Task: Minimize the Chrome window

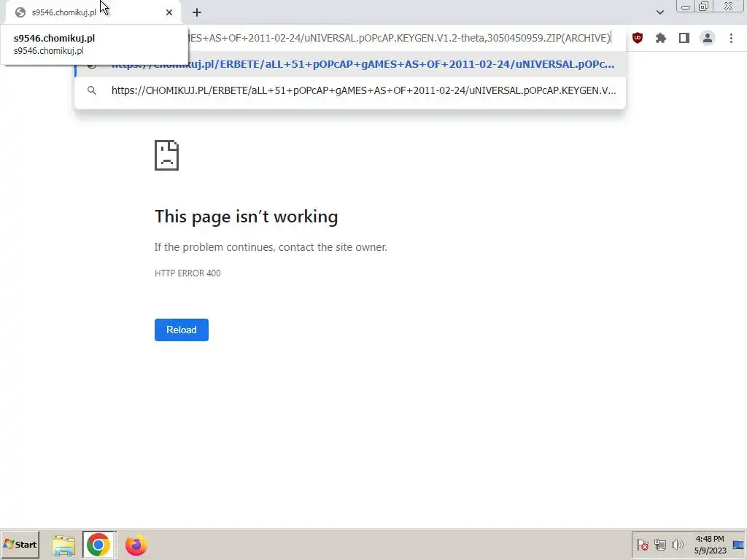Action: tap(686, 6)
